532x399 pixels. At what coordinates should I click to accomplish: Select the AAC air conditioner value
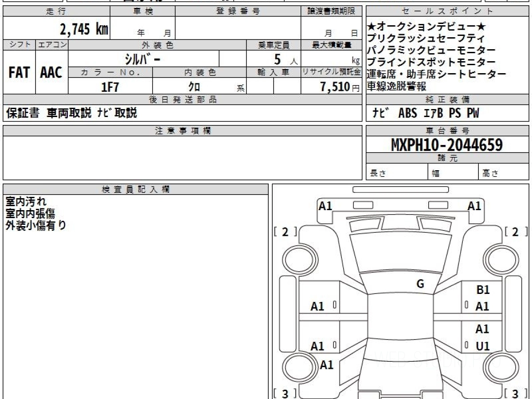click(51, 73)
